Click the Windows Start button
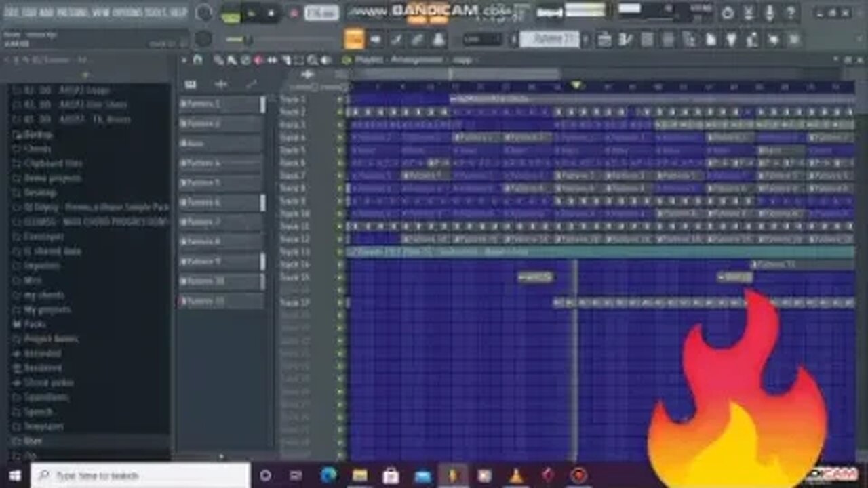The width and height of the screenshot is (868, 488). point(14,475)
